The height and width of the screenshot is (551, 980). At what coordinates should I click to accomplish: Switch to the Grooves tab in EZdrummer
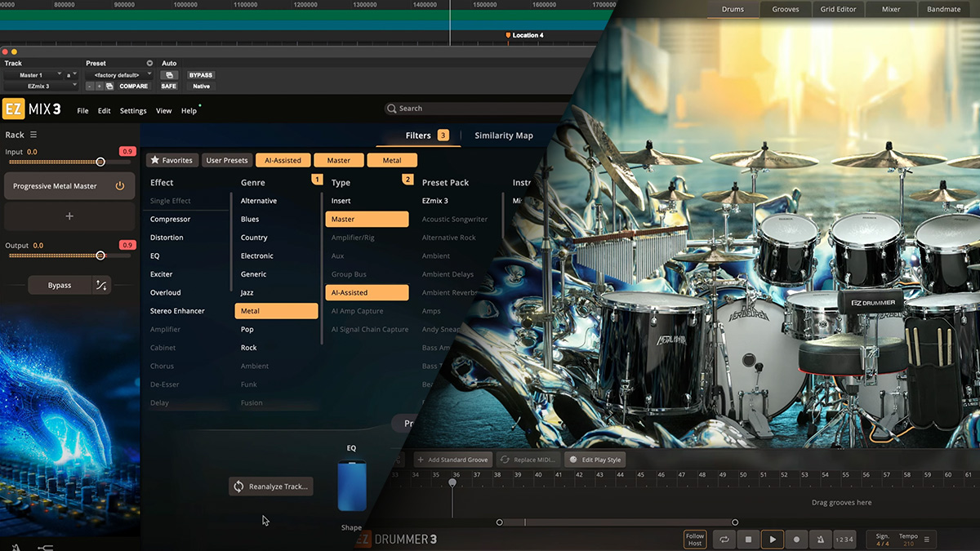(786, 9)
